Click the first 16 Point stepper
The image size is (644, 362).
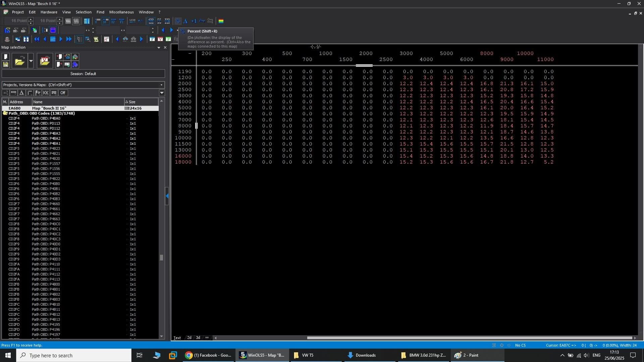click(x=31, y=21)
